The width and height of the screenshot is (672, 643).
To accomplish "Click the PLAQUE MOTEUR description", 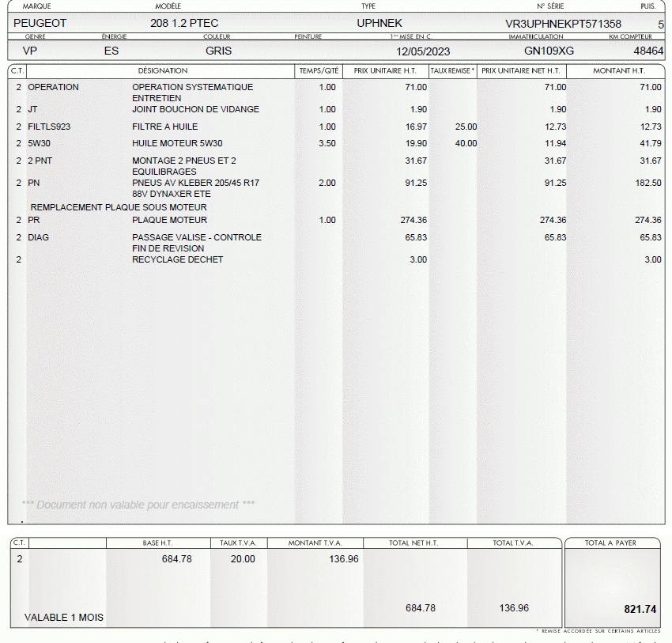I will coord(169,221).
